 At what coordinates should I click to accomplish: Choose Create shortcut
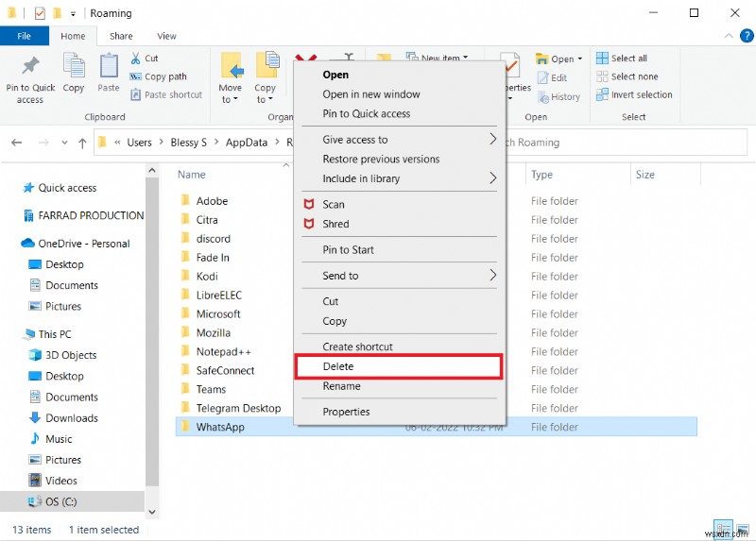pyautogui.click(x=399, y=347)
